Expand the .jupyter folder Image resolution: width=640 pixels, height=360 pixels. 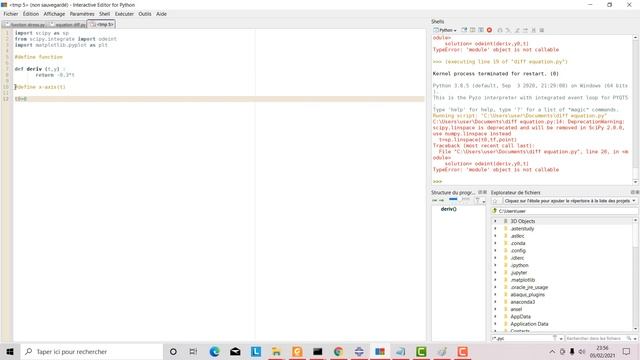[496, 273]
